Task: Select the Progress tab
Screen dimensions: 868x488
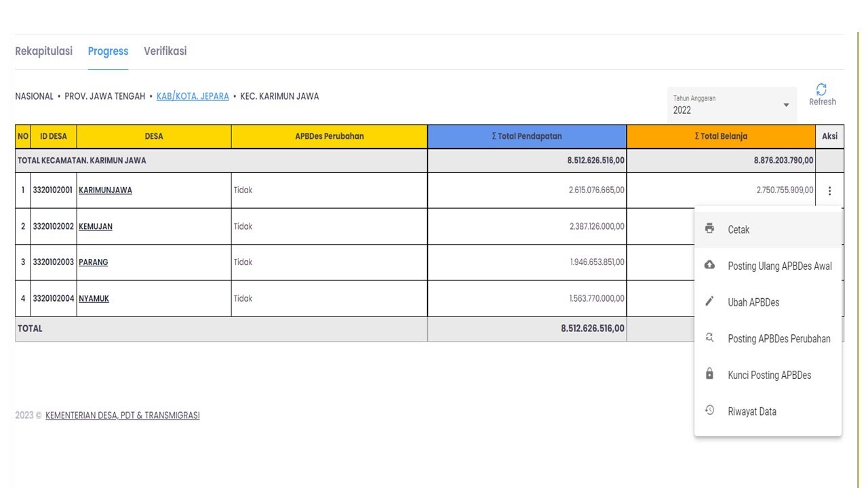Action: (108, 52)
